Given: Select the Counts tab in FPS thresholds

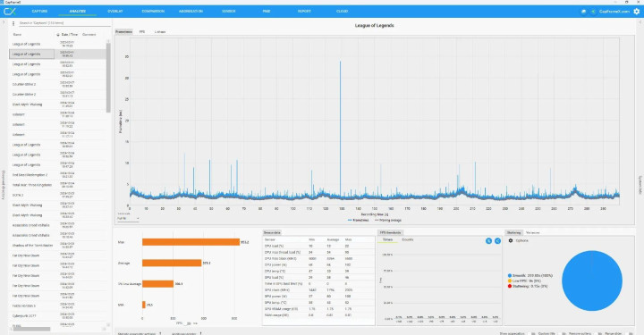Looking at the screenshot, I should tap(408, 239).
